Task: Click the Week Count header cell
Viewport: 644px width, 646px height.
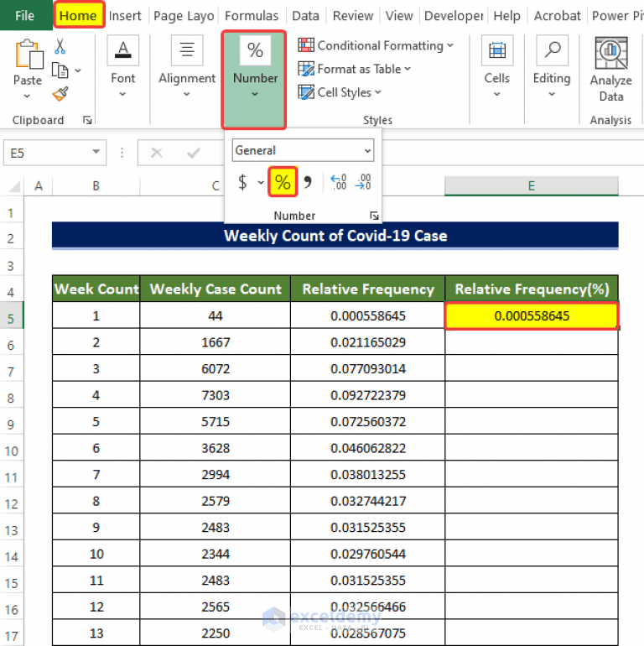Action: coord(96,289)
